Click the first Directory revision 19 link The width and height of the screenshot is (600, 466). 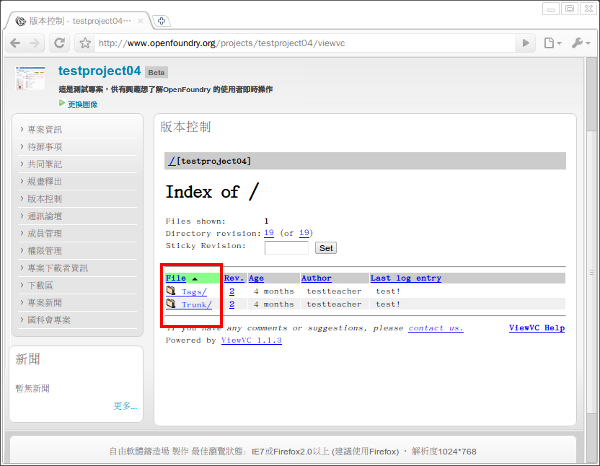pyautogui.click(x=269, y=233)
